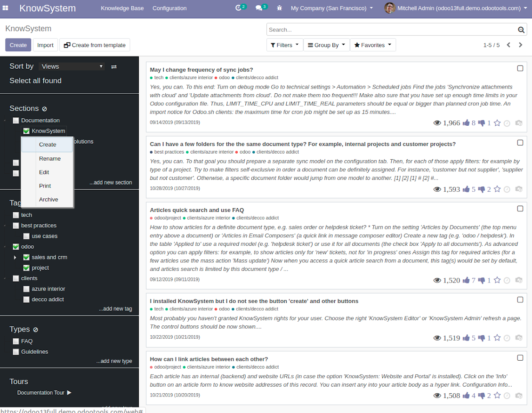Open the activities clock icon in navbar
The width and height of the screenshot is (532, 413).
pyautogui.click(x=238, y=8)
